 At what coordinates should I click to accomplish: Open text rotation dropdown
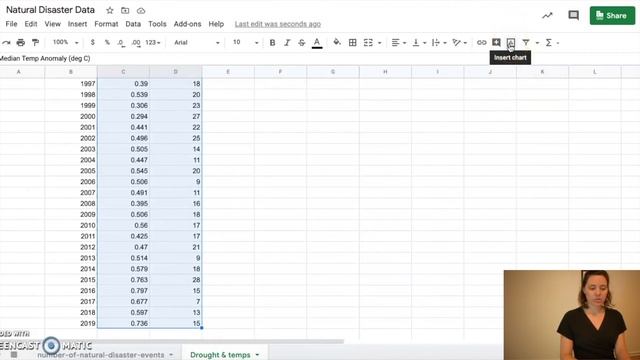tap(459, 42)
